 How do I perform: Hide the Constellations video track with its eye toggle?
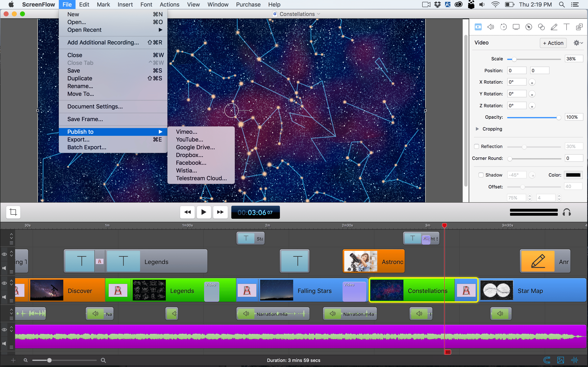[4, 283]
